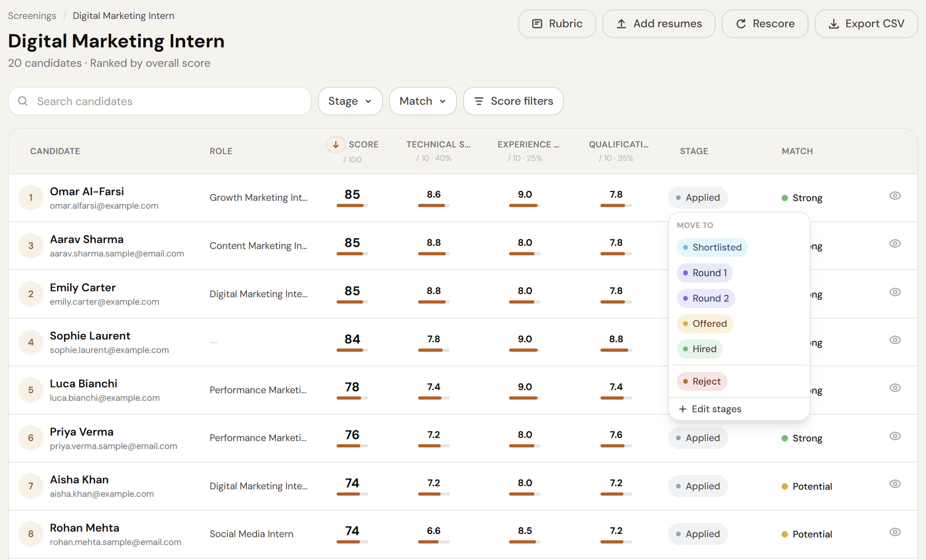
Task: Export candidates as CSV
Action: (x=866, y=24)
